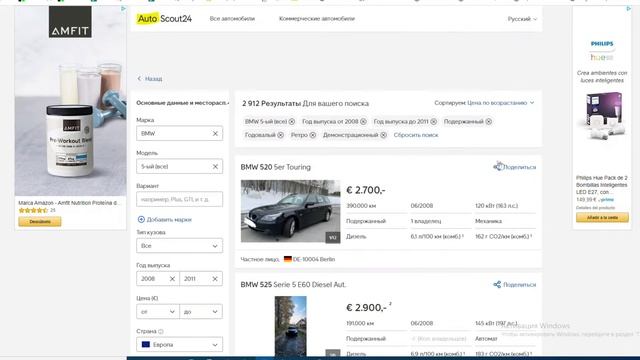Click the variant text input field
Screen dimensions: 640x360
[180, 199]
